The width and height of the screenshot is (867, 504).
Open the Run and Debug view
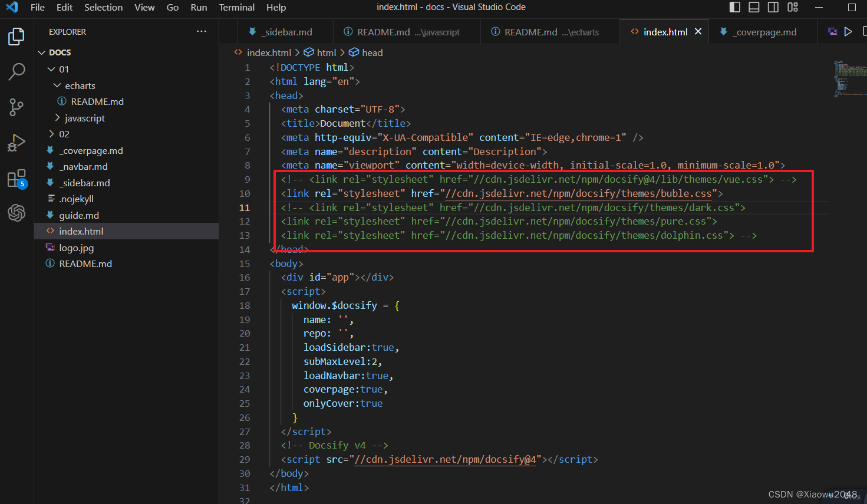[17, 143]
